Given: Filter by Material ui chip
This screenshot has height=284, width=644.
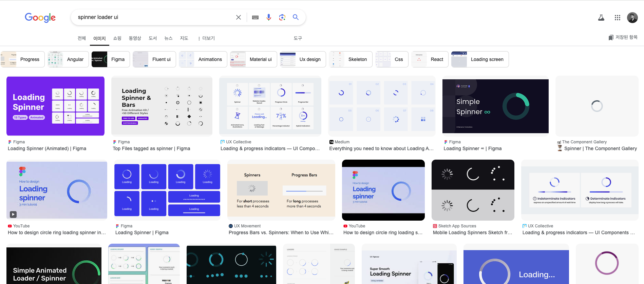Looking at the screenshot, I should tap(253, 59).
